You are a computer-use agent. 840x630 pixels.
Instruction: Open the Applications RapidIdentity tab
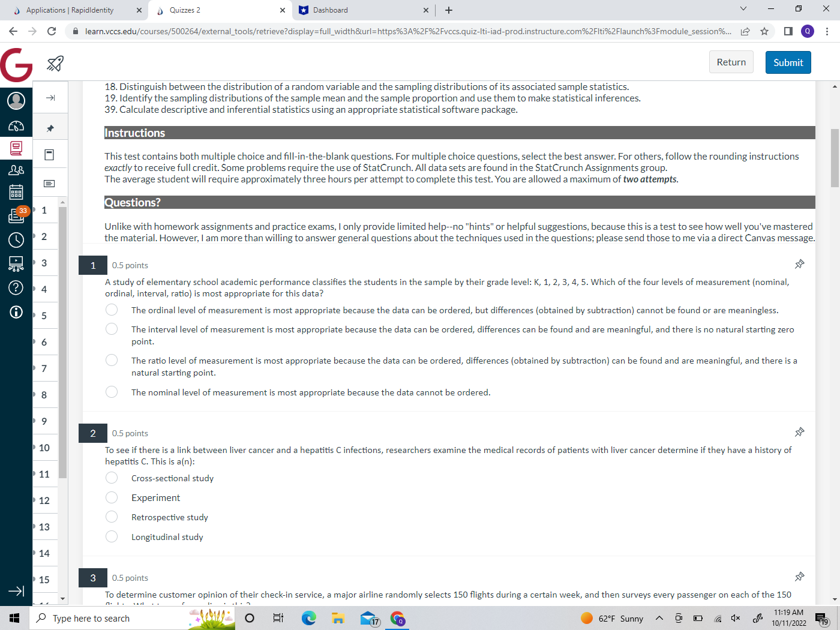click(x=72, y=10)
